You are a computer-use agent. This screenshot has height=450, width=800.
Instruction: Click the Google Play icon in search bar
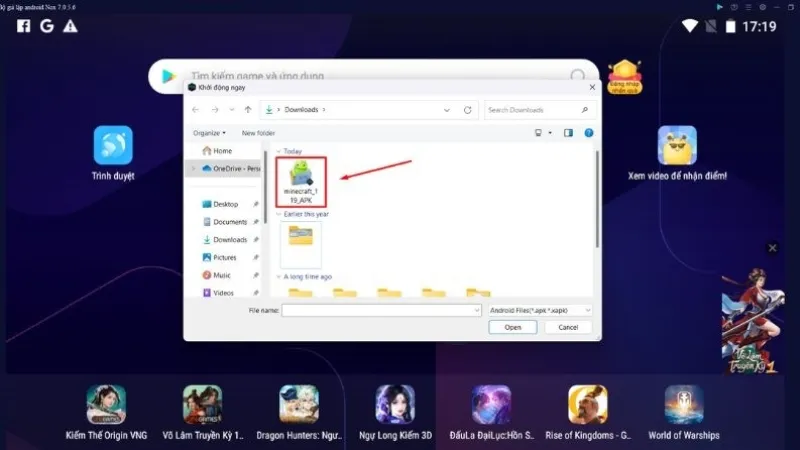(x=168, y=77)
